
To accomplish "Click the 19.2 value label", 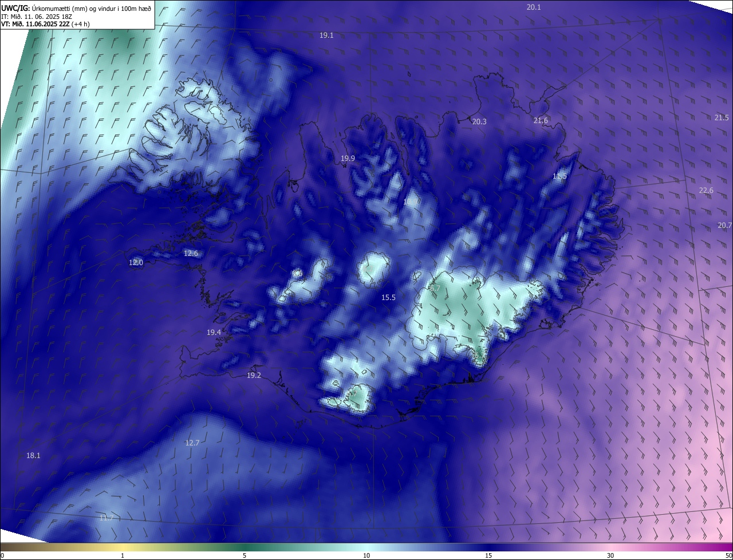I will 254,375.
